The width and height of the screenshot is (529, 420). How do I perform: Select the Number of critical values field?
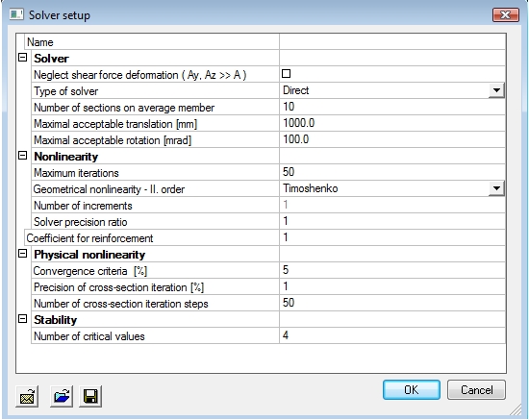(392, 335)
